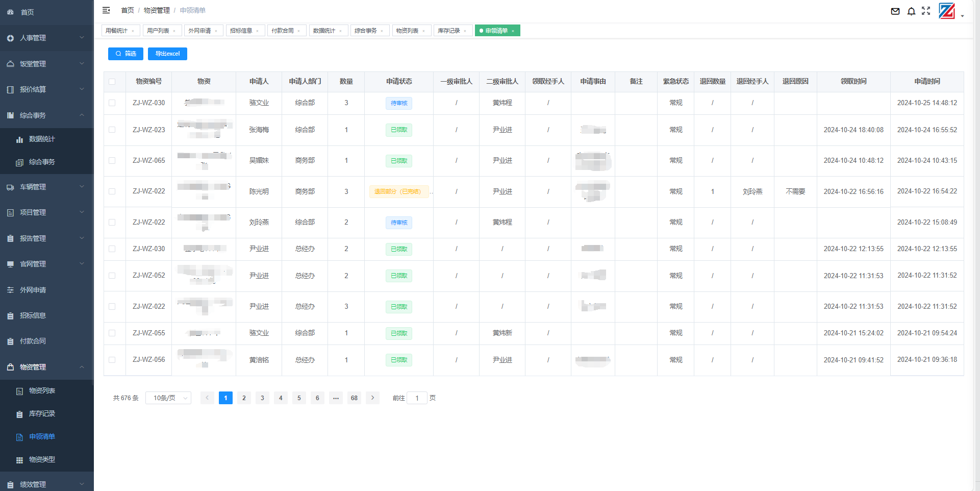Click the 筛选 filter button

click(x=125, y=54)
